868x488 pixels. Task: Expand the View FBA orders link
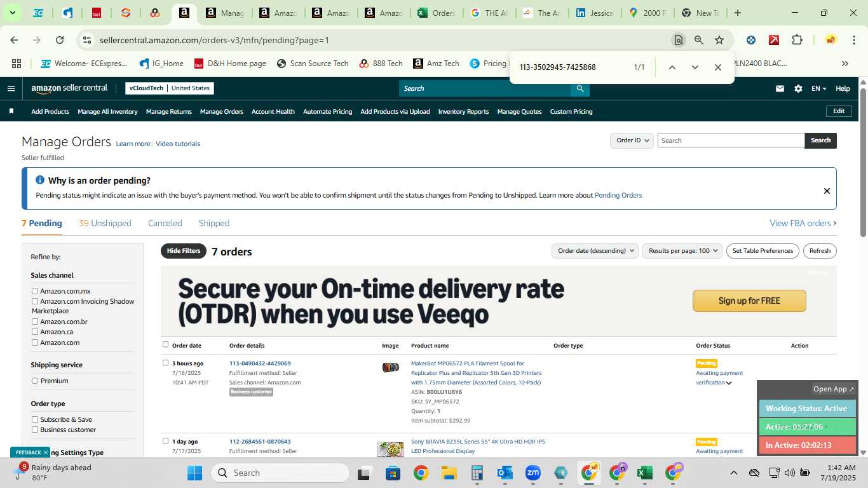803,223
